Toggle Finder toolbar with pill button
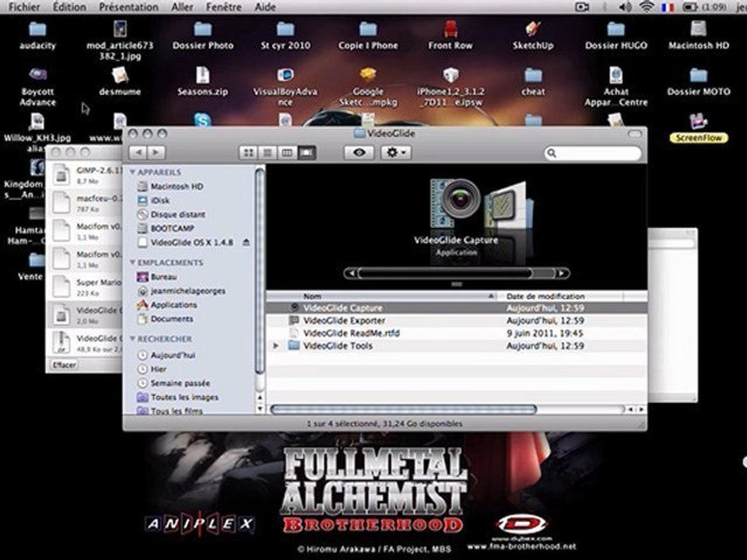The height and width of the screenshot is (560, 747). pos(635,134)
